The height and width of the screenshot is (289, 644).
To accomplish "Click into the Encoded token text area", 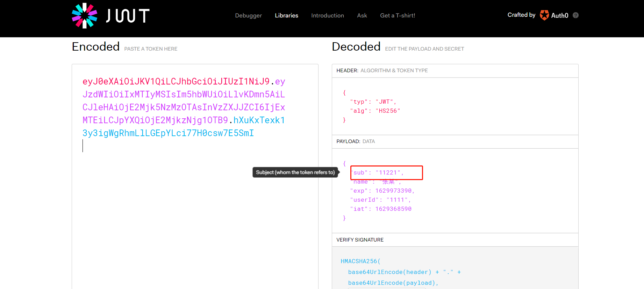I will [x=195, y=176].
